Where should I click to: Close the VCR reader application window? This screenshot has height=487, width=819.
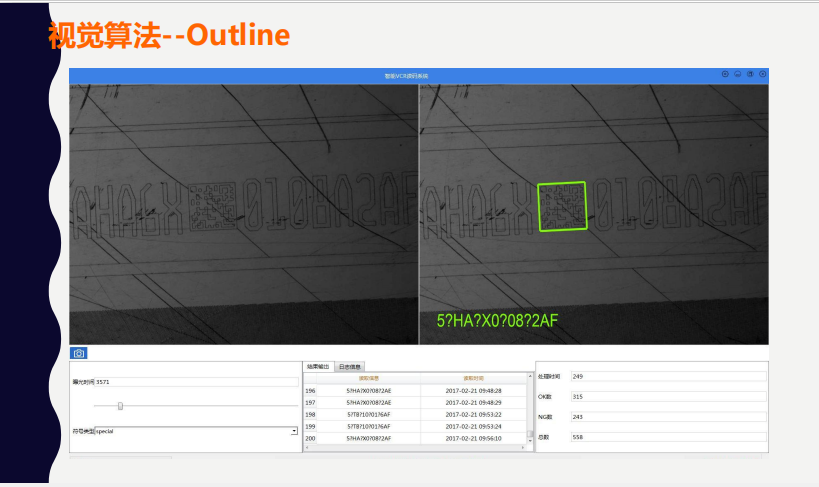click(762, 74)
